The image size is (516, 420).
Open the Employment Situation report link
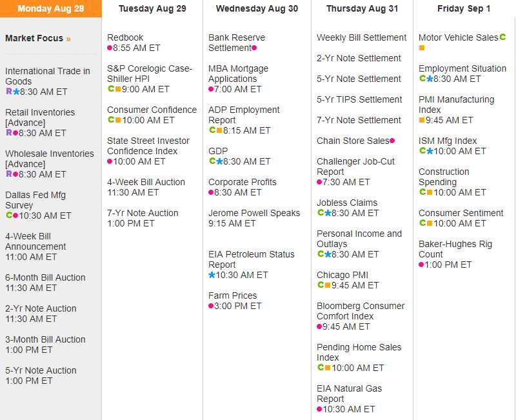click(x=462, y=68)
